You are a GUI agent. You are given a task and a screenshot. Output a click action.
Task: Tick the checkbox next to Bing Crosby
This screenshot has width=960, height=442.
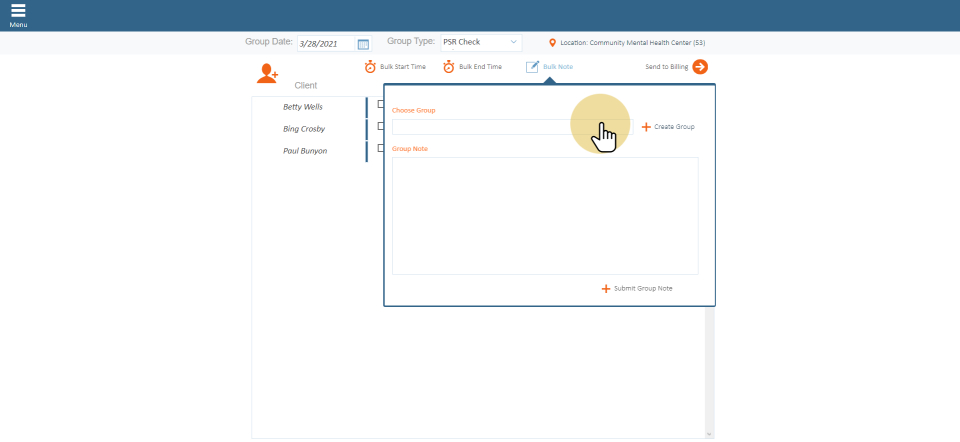click(380, 126)
